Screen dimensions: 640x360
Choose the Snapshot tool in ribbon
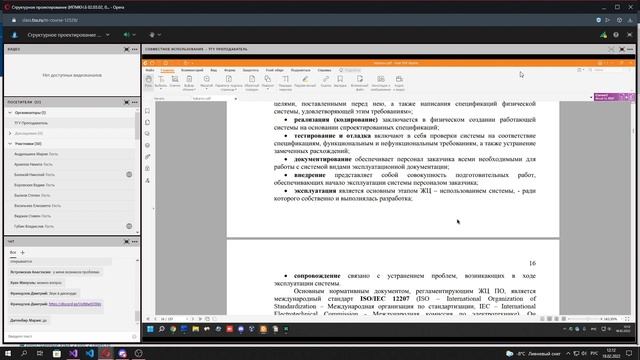[175, 81]
